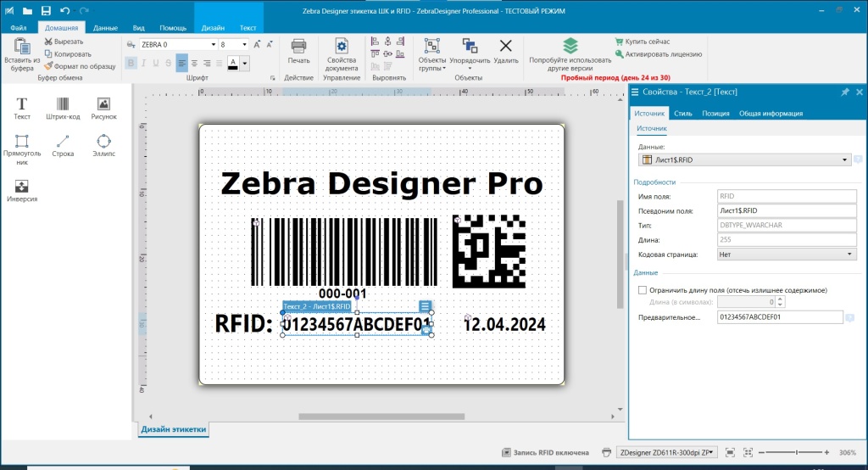This screenshot has height=470, width=868.
Task: Select the Ellipse (Эллипс) tool
Action: tap(103, 145)
